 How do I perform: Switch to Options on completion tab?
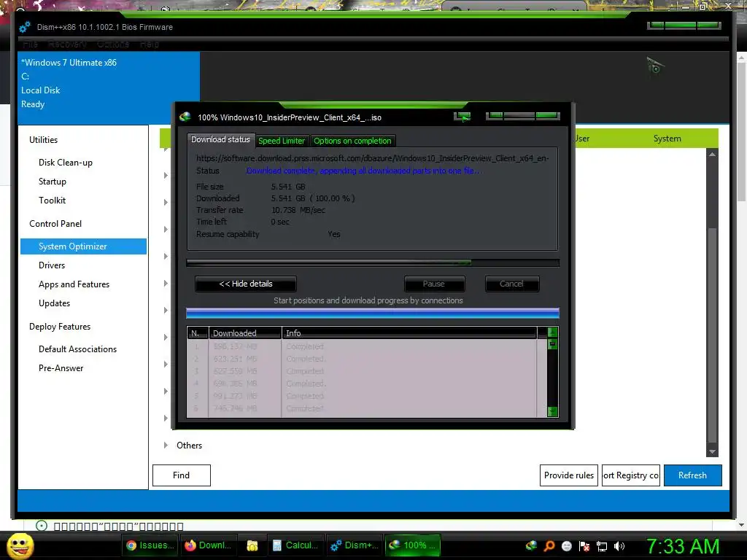(352, 141)
